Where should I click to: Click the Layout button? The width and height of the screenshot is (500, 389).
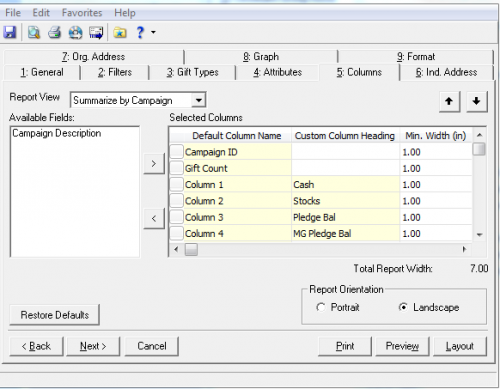(x=460, y=346)
